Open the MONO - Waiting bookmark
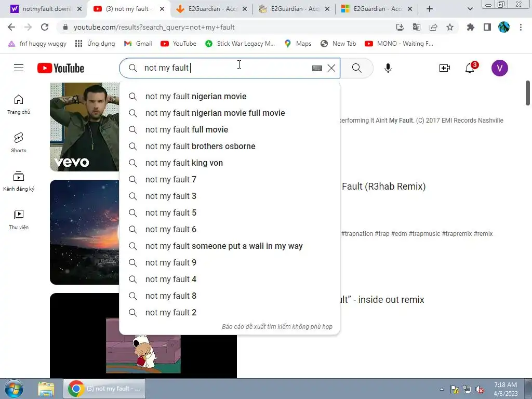Image resolution: width=532 pixels, height=399 pixels. tap(398, 44)
